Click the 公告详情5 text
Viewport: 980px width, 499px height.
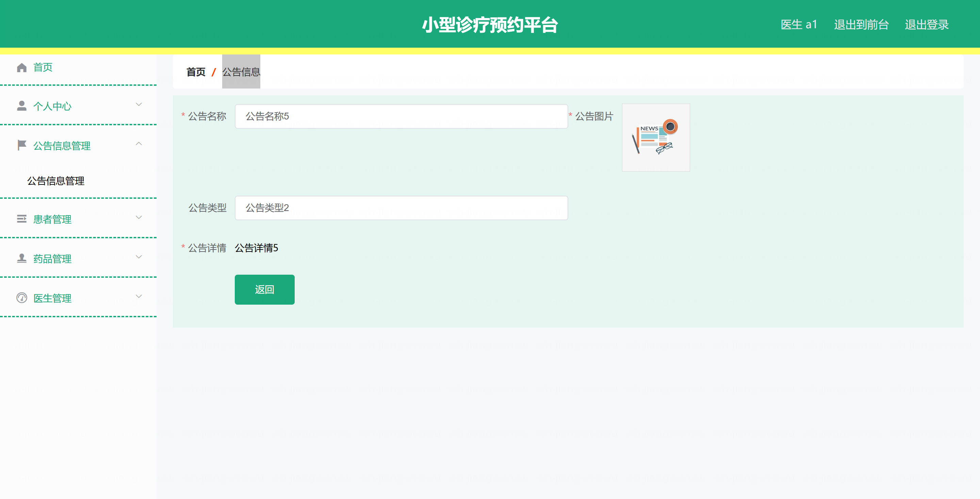point(257,248)
